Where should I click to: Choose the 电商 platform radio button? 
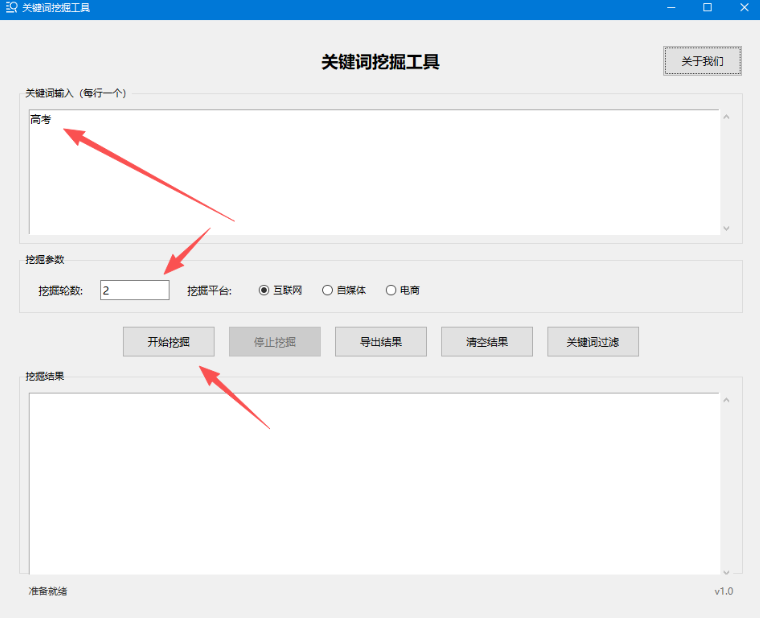[x=391, y=291]
